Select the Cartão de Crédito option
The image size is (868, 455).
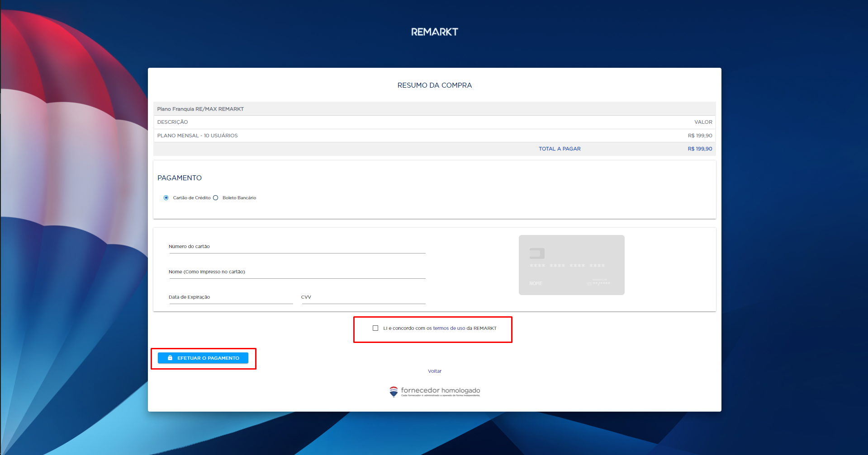pyautogui.click(x=166, y=197)
